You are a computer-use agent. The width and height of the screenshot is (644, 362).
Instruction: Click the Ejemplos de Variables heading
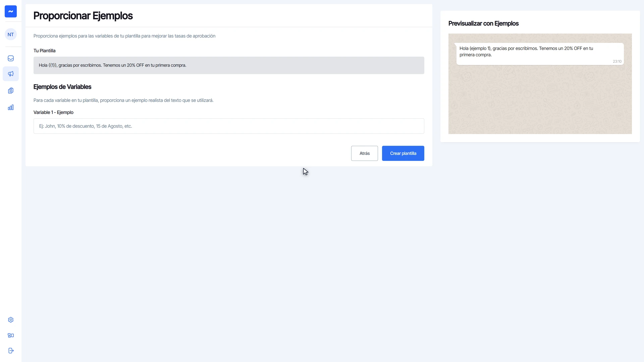click(x=62, y=87)
